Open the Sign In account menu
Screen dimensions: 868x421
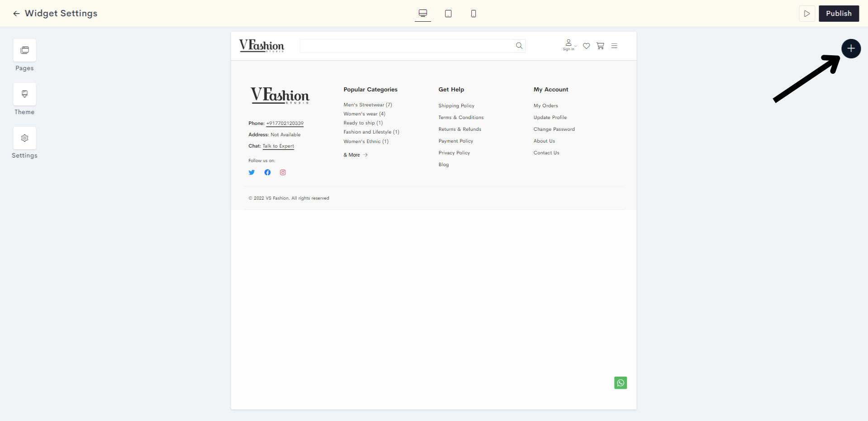[569, 45]
